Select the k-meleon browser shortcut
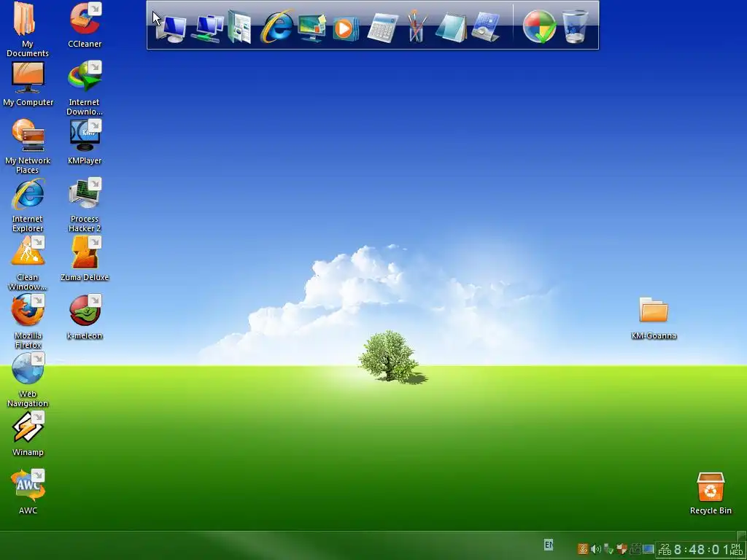The width and height of the screenshot is (747, 560). coord(85,317)
